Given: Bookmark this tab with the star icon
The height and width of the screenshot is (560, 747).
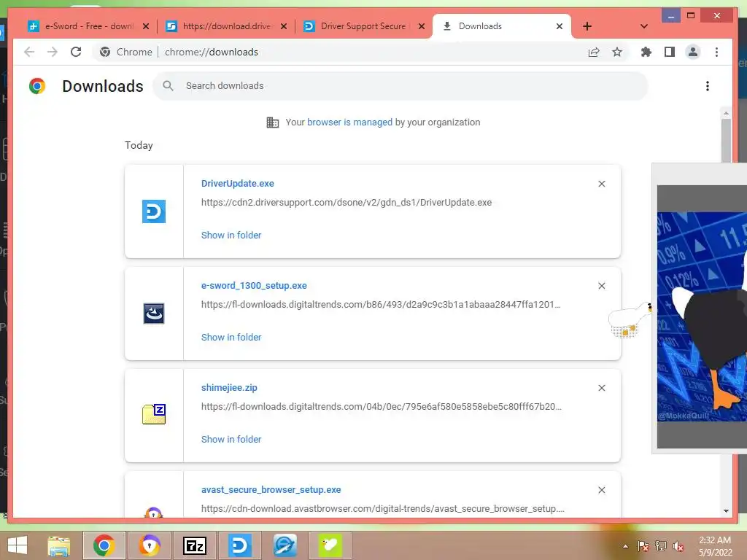Looking at the screenshot, I should coord(617,52).
